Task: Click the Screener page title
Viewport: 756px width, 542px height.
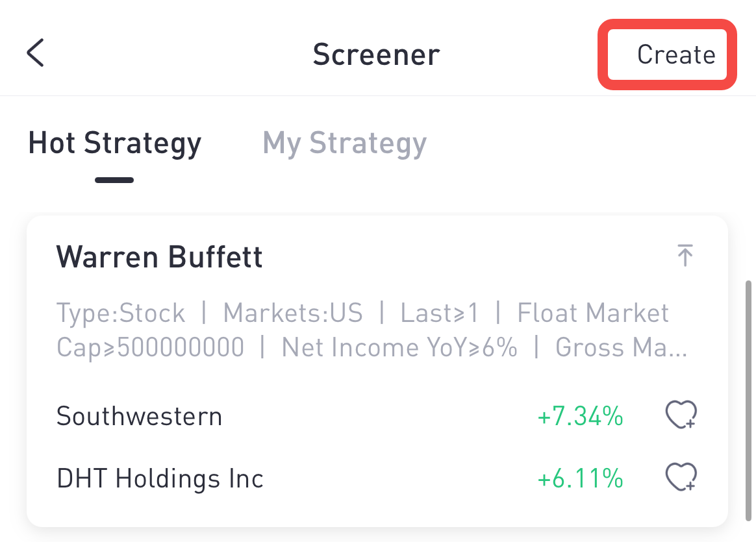Action: click(x=376, y=55)
